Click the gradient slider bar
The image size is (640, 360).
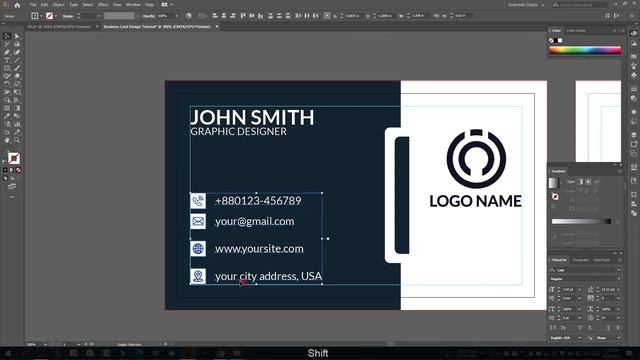pos(581,221)
